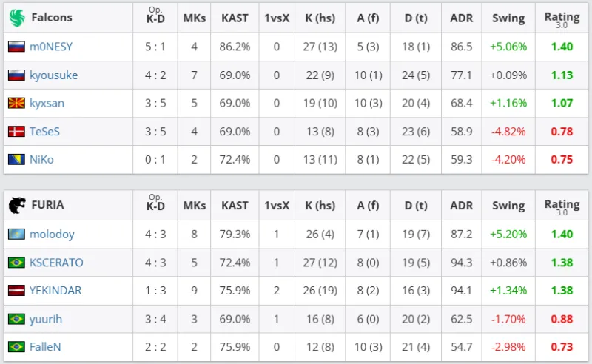The image size is (592, 364).
Task: Open yuurih player profile link
Action: (46, 318)
